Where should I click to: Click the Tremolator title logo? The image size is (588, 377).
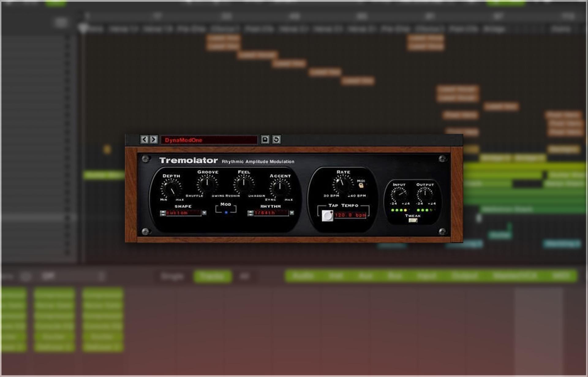click(x=188, y=160)
